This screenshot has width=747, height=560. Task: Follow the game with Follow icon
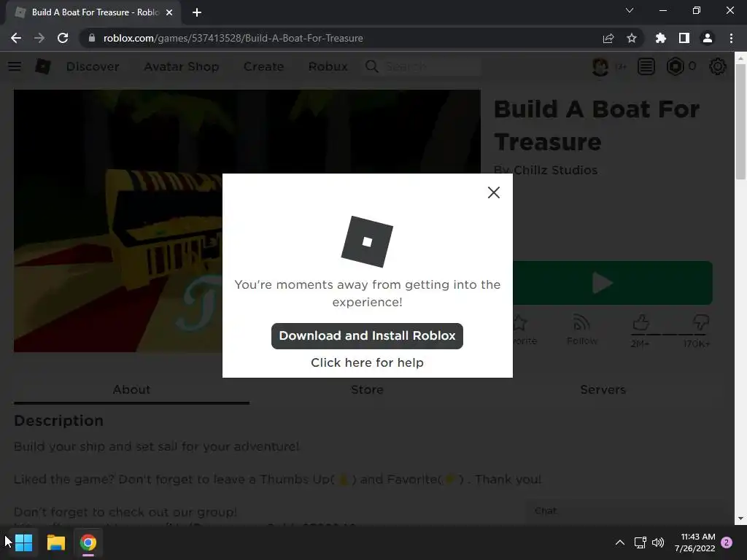coord(581,330)
